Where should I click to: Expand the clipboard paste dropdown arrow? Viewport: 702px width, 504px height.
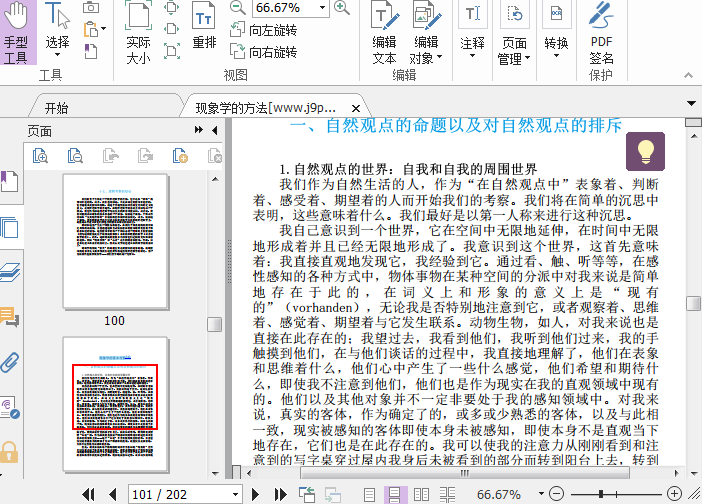pyautogui.click(x=104, y=29)
